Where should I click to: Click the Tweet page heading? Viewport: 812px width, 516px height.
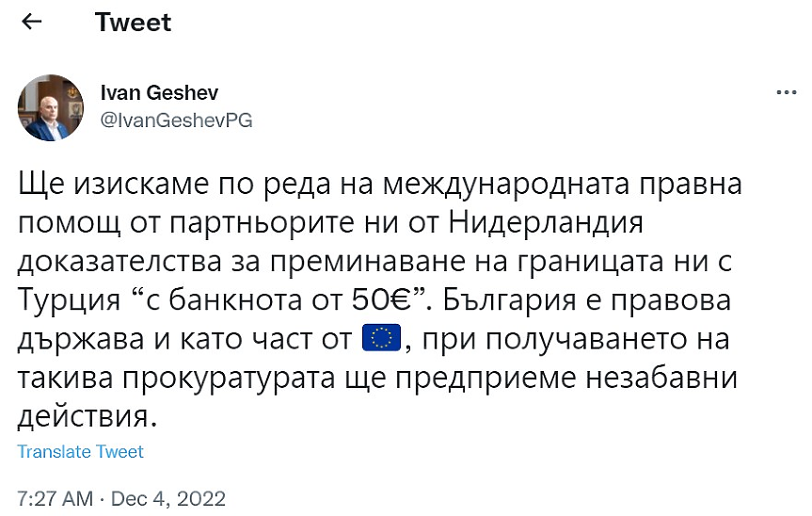[x=134, y=22]
